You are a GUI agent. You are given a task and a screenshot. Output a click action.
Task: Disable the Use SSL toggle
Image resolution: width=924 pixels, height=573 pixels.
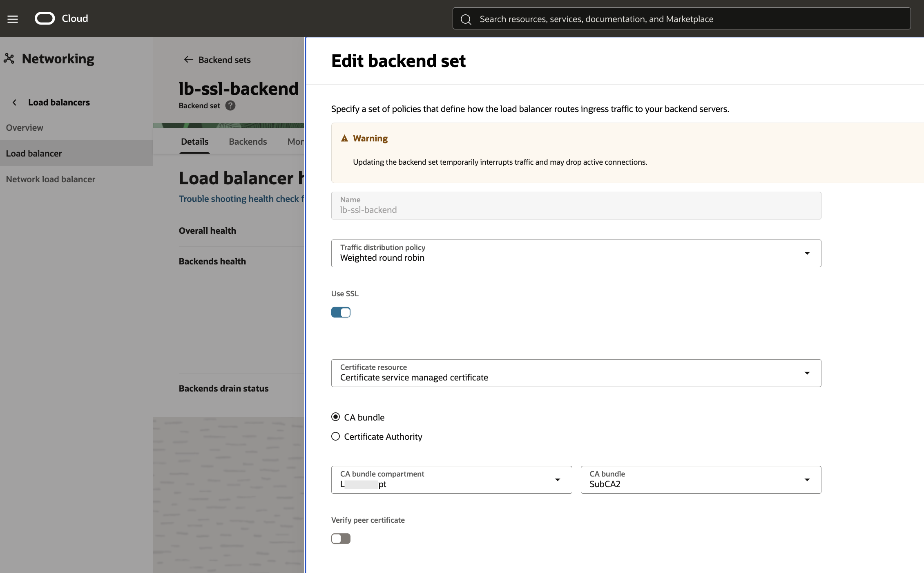tap(341, 312)
